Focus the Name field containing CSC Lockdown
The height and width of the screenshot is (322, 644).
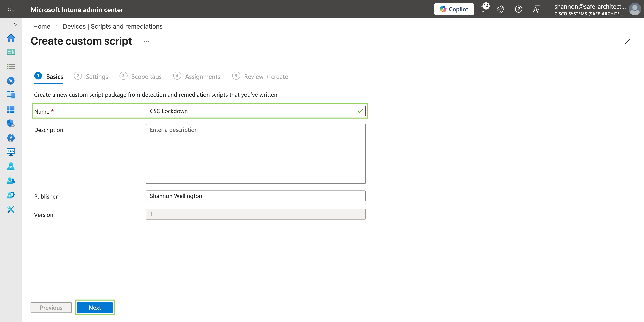click(x=256, y=111)
